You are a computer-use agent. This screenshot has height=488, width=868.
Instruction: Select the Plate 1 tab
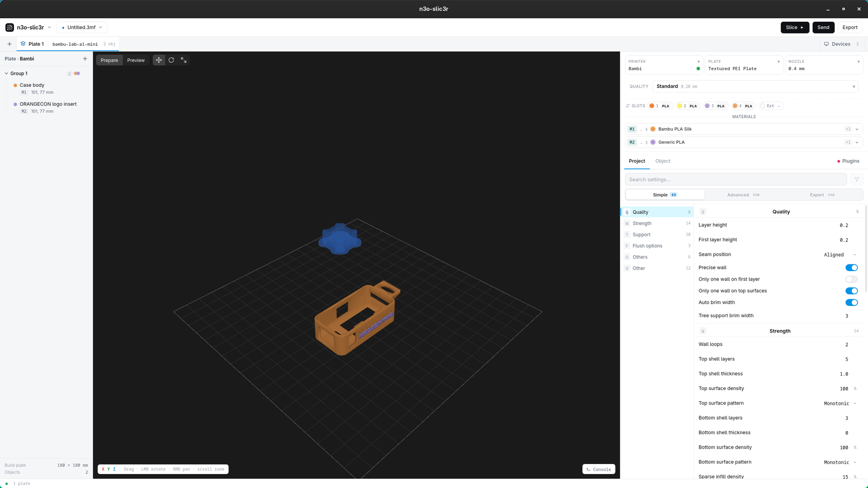[x=68, y=44]
